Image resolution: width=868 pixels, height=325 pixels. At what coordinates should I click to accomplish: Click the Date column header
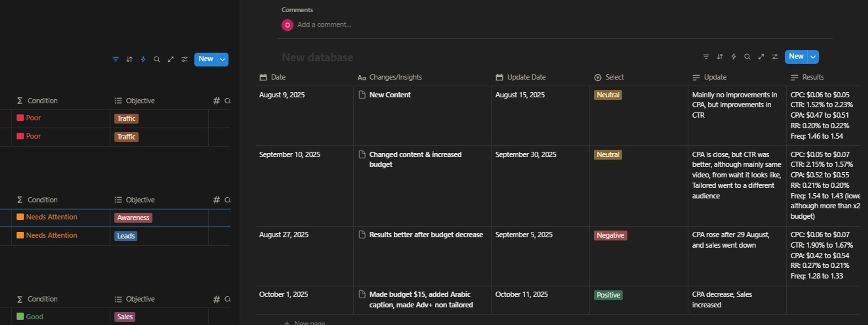[x=304, y=77]
